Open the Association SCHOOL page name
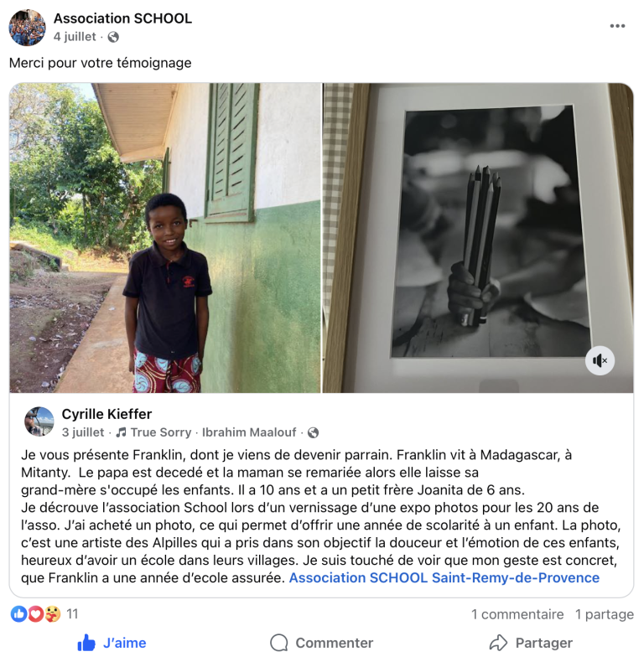Screen dimensions: 644x662 pyautogui.click(x=122, y=18)
